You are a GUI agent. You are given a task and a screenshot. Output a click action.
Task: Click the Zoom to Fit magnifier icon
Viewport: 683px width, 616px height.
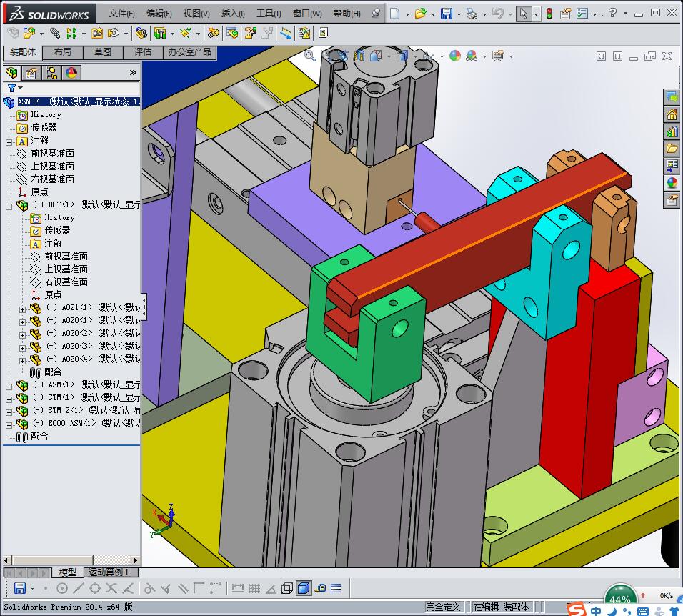click(309, 56)
